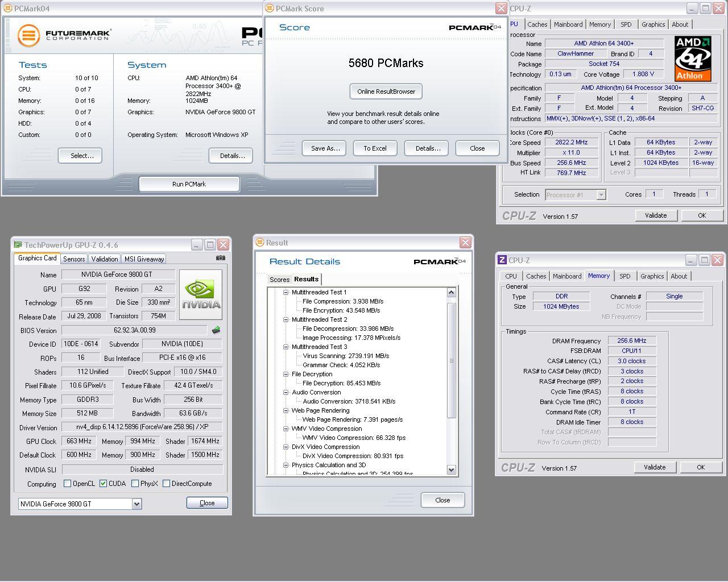The width and height of the screenshot is (728, 582).
Task: Click the GPU-Z screenshot camera icon
Action: [x=220, y=258]
